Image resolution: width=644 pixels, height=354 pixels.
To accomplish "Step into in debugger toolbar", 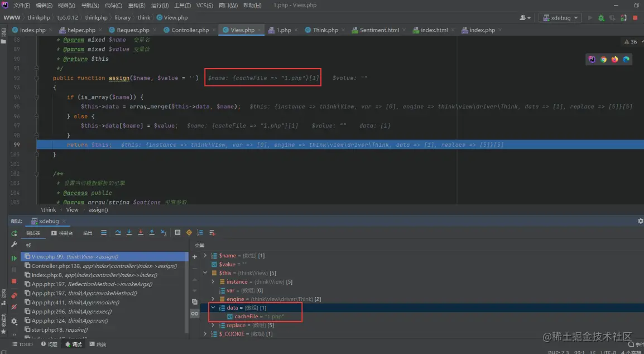I will coord(129,233).
